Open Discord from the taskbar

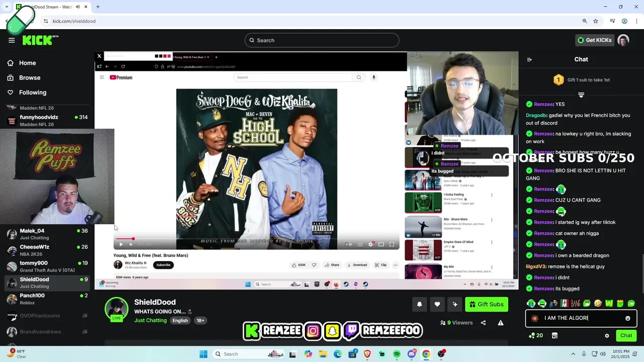tap(412, 354)
